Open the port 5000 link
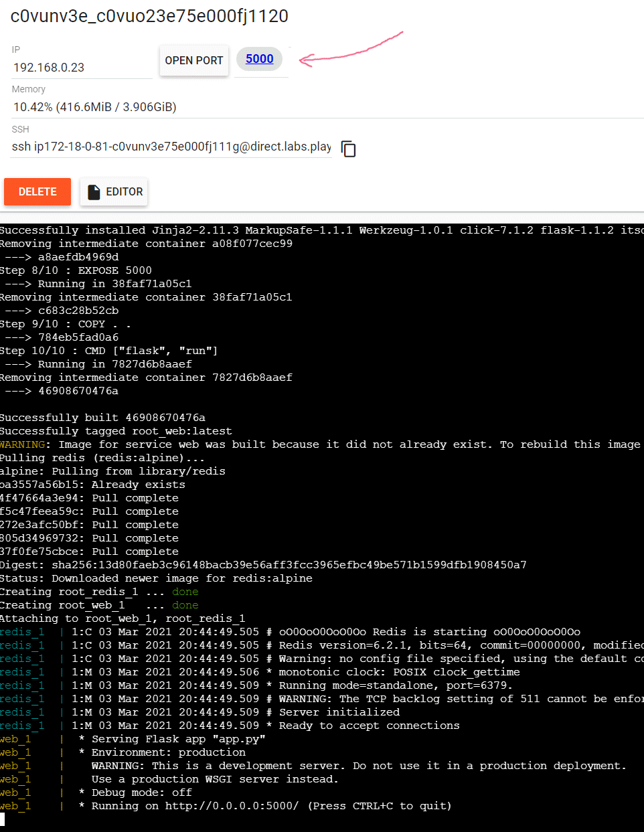 point(259,59)
